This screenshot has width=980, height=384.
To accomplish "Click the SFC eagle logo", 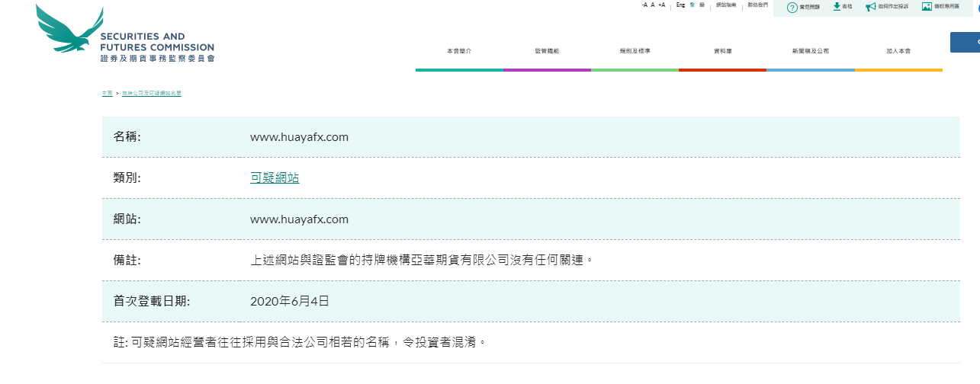I will tap(70, 30).
